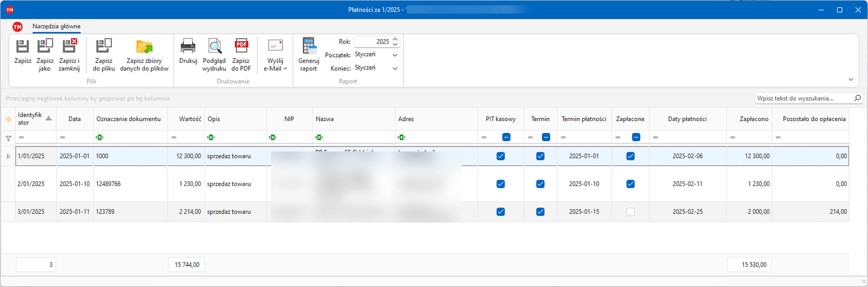The height and width of the screenshot is (287, 868).
Task: Click the Drukuj printer icon
Action: pos(188,47)
